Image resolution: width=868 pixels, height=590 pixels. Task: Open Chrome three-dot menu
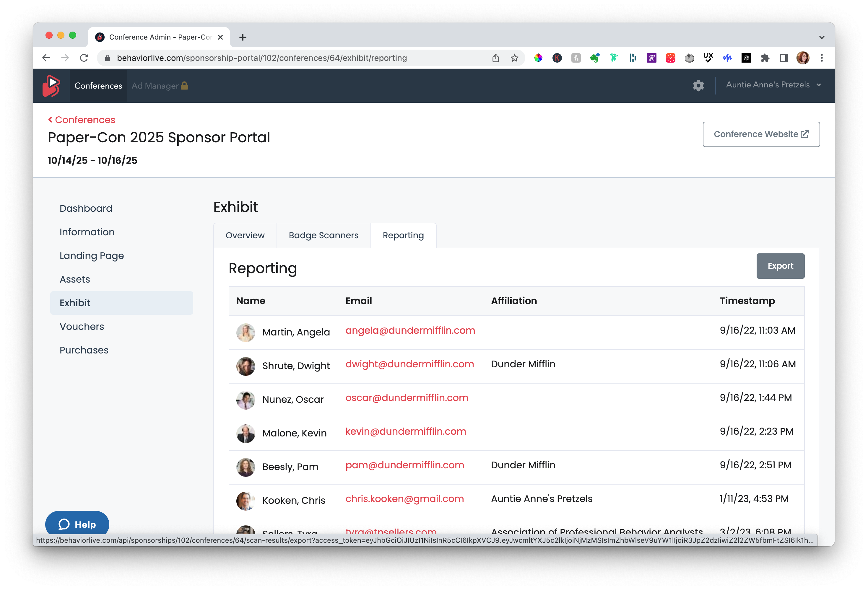point(822,58)
